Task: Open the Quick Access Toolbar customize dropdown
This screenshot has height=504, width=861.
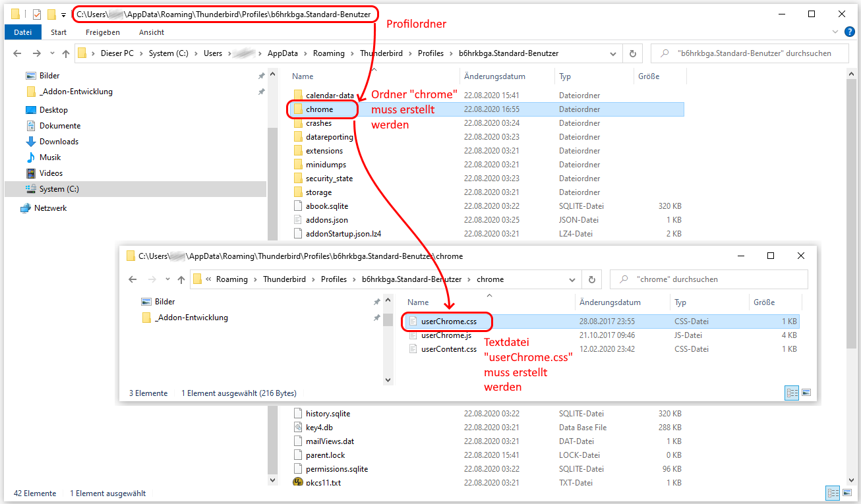Action: click(63, 14)
